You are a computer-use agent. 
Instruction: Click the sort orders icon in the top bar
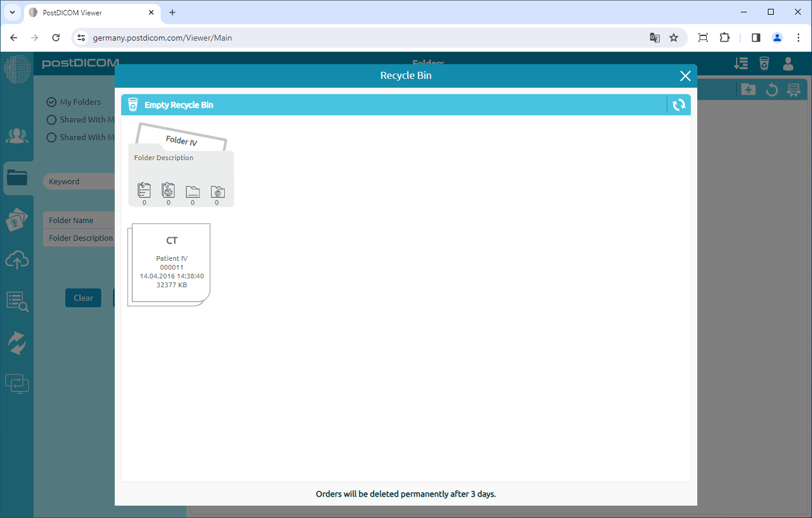(741, 63)
